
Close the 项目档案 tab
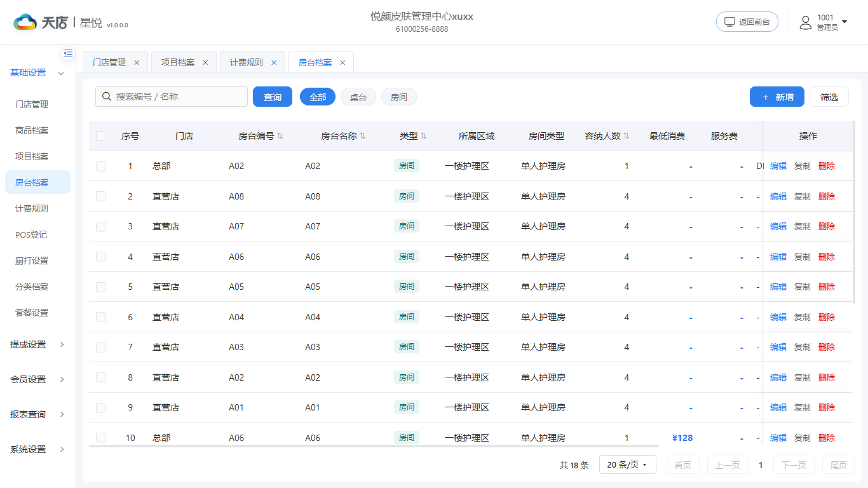[205, 62]
